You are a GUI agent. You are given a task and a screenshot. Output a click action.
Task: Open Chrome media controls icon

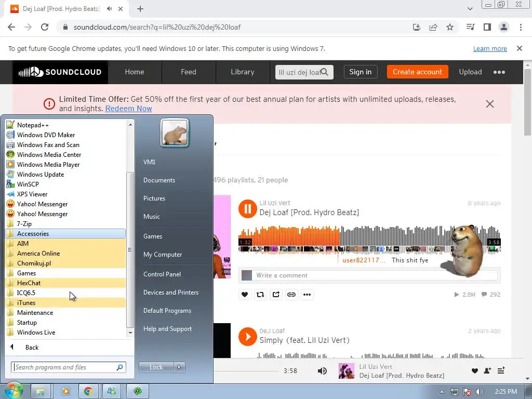pyautogui.click(x=470, y=27)
